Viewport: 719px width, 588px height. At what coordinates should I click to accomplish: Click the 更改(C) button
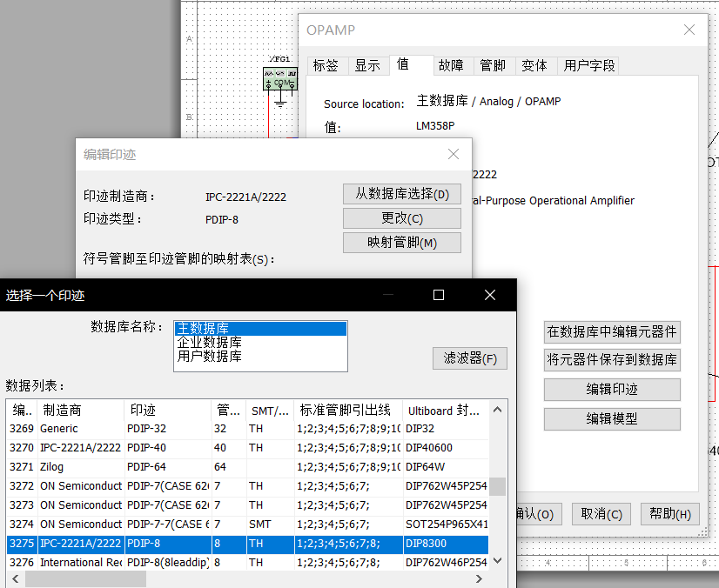tap(402, 218)
